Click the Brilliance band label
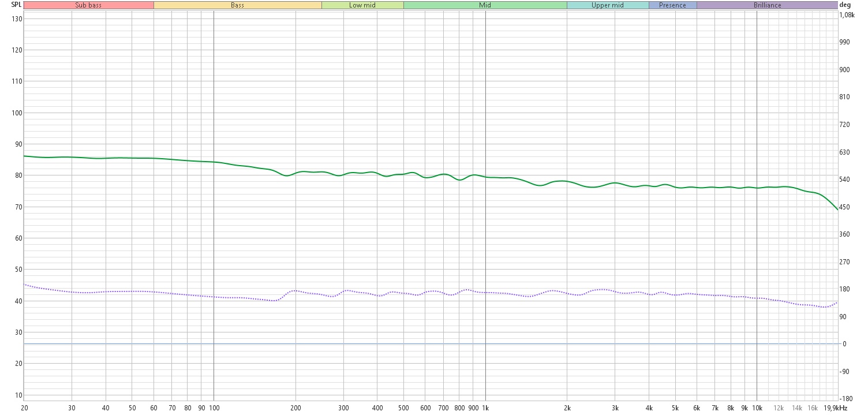 [767, 5]
